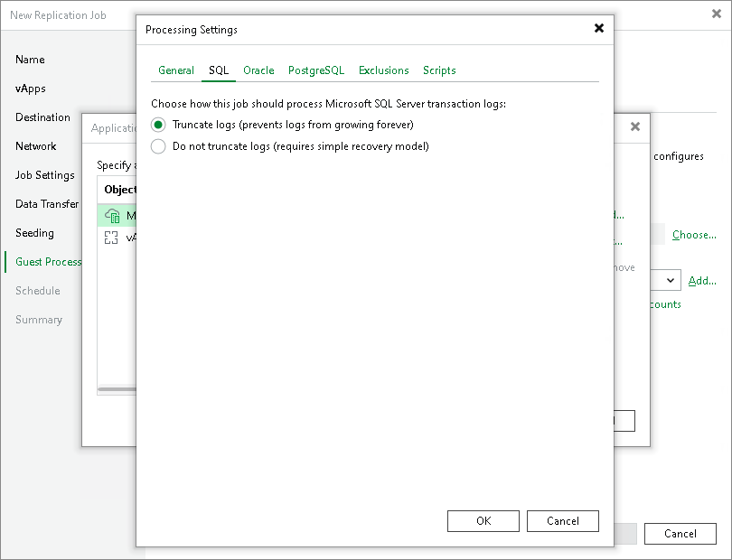Click the Add... credentials link
Image resolution: width=732 pixels, height=560 pixels.
coord(702,281)
